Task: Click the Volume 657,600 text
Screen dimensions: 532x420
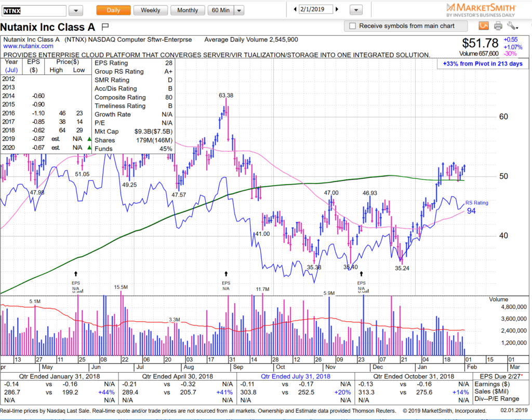Action: tap(478, 54)
